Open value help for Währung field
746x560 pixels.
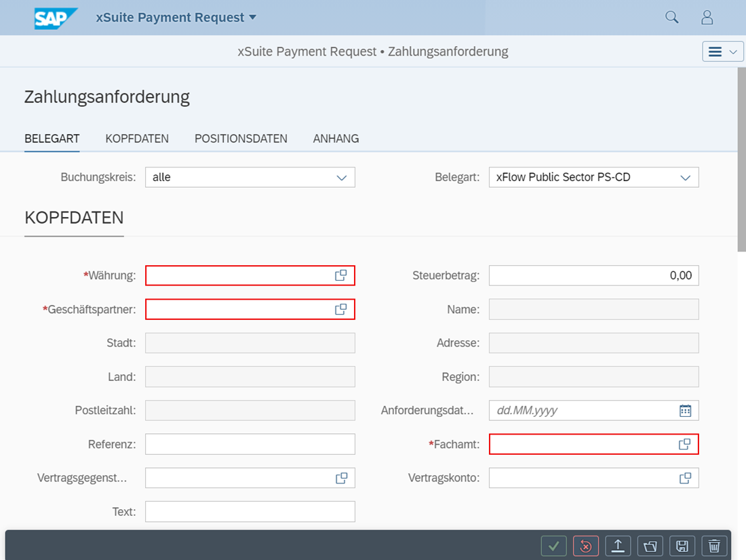point(340,275)
